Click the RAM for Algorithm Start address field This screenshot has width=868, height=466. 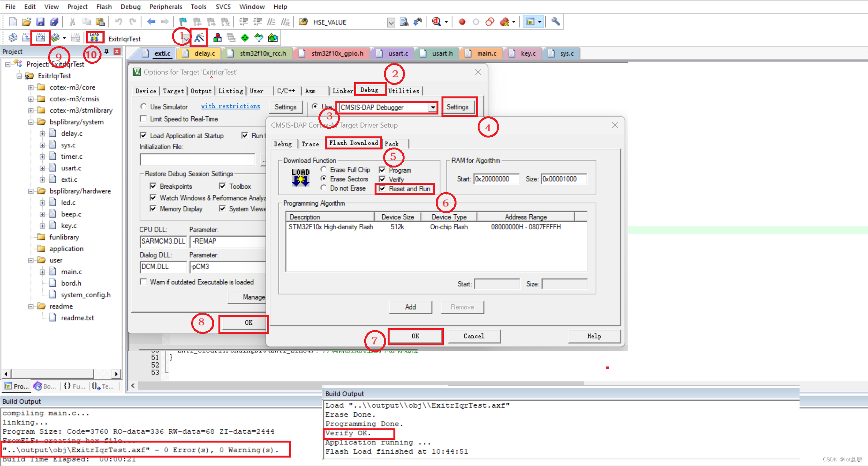[x=496, y=179]
